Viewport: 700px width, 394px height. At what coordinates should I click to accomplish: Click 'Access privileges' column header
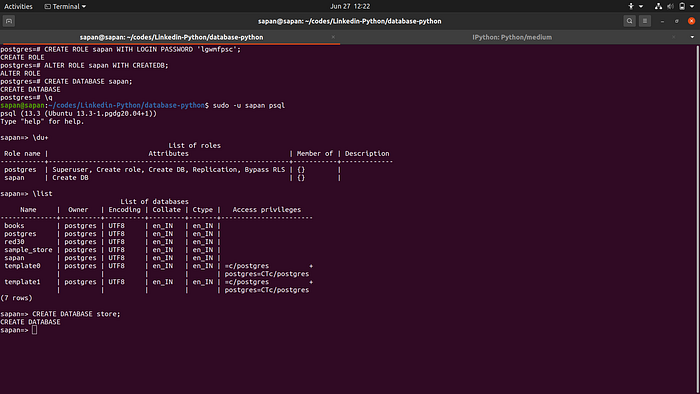click(267, 209)
